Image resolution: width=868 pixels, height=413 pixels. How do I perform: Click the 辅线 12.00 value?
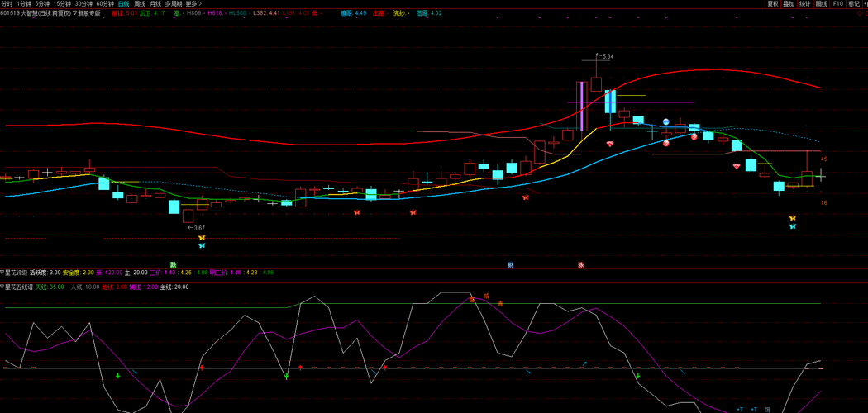pyautogui.click(x=143, y=287)
